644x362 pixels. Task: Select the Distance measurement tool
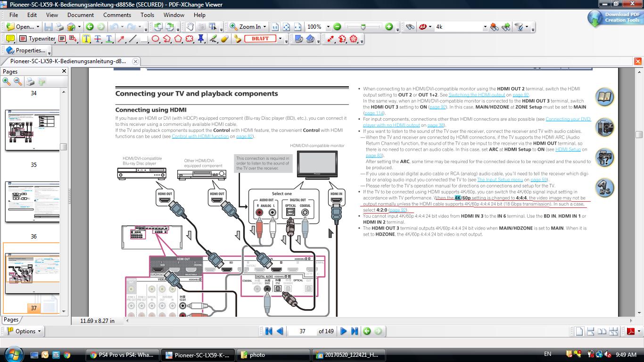[331, 39]
